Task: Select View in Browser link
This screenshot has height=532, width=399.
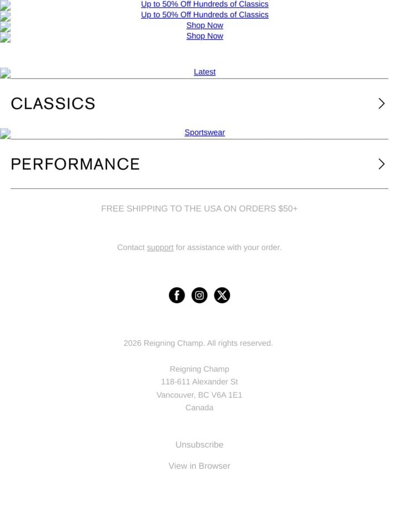Action: coord(199,466)
